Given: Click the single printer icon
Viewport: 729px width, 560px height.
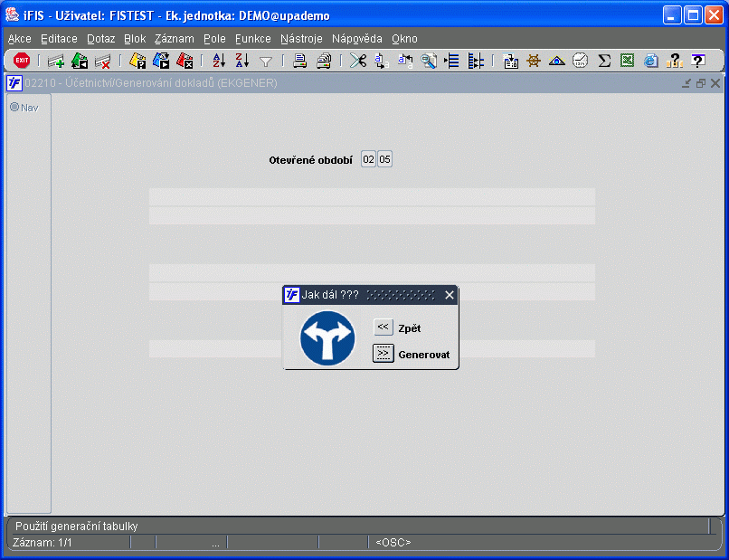Looking at the screenshot, I should (299, 61).
